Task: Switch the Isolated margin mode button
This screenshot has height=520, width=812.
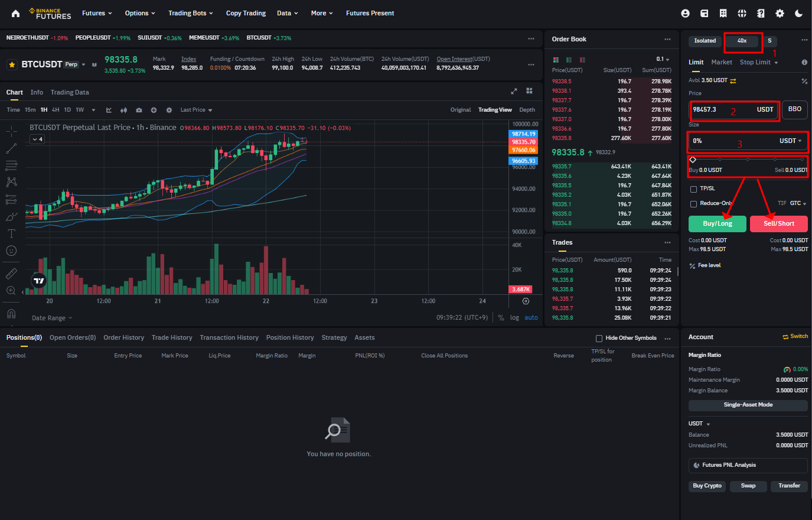Action: (x=705, y=41)
